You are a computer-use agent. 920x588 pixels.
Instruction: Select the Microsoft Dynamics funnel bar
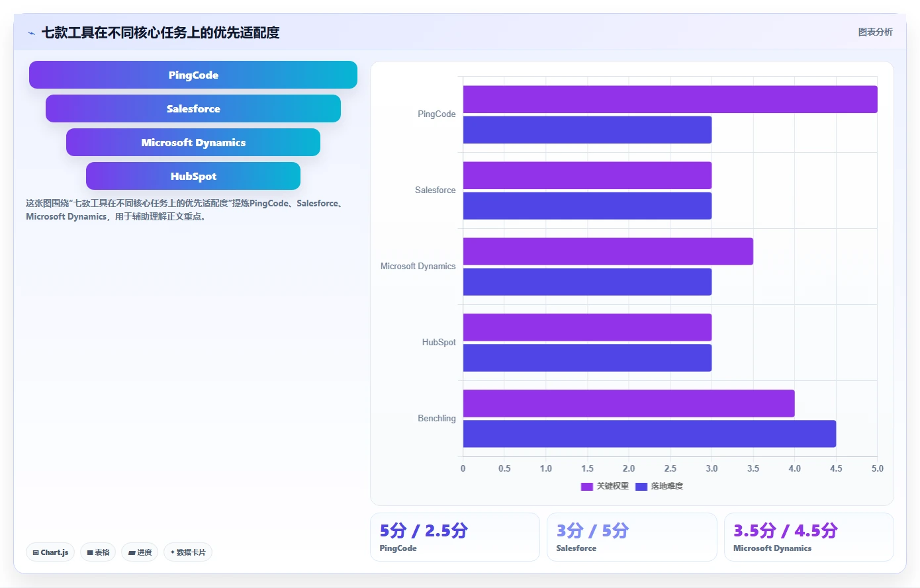point(193,142)
